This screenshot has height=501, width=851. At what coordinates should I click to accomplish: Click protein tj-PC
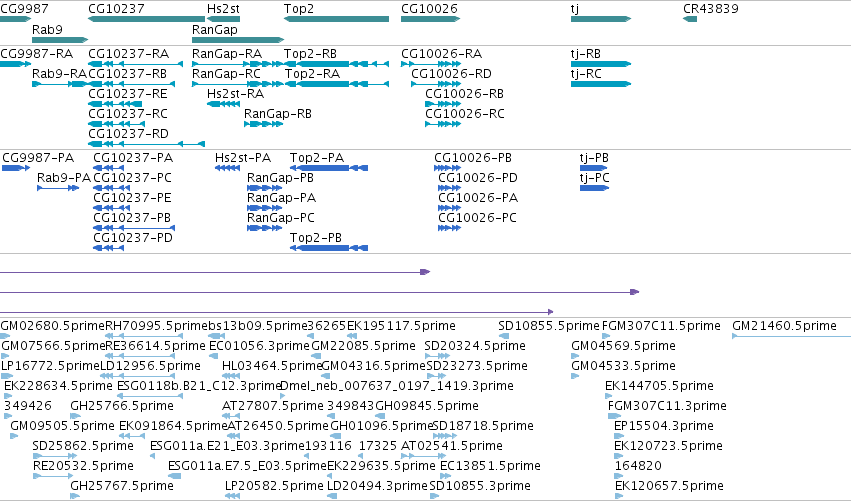tap(594, 188)
